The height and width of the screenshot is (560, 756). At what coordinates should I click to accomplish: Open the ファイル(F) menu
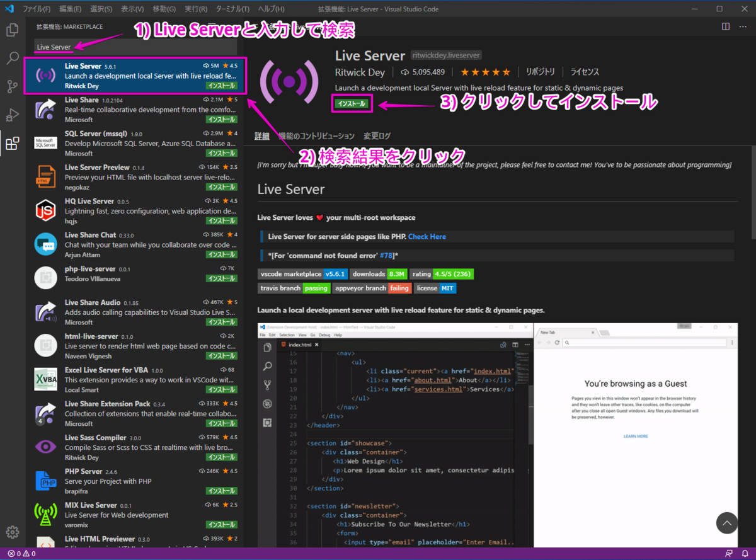coord(37,9)
